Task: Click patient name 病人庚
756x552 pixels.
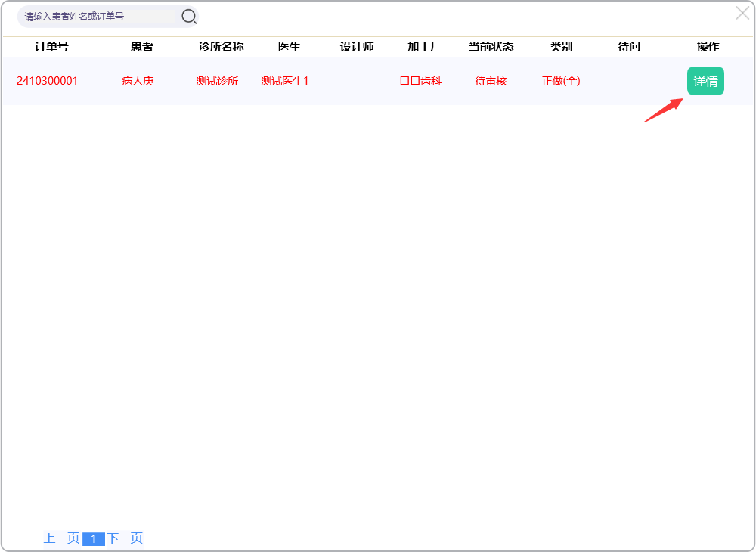Action: (x=138, y=81)
